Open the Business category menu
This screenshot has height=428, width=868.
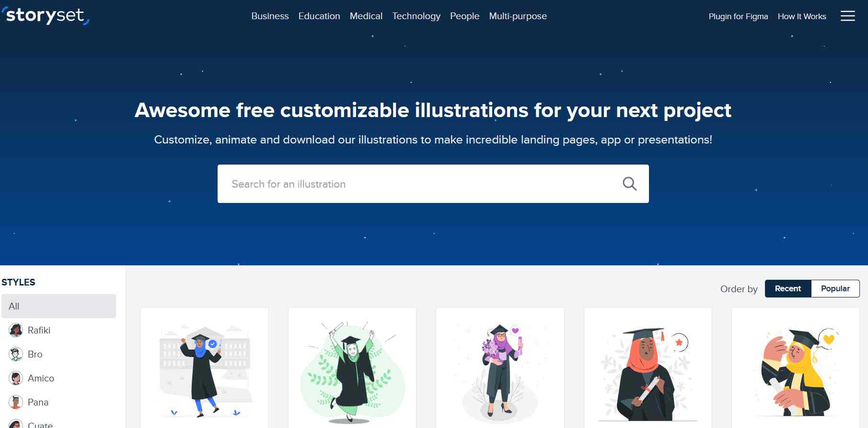(x=270, y=16)
